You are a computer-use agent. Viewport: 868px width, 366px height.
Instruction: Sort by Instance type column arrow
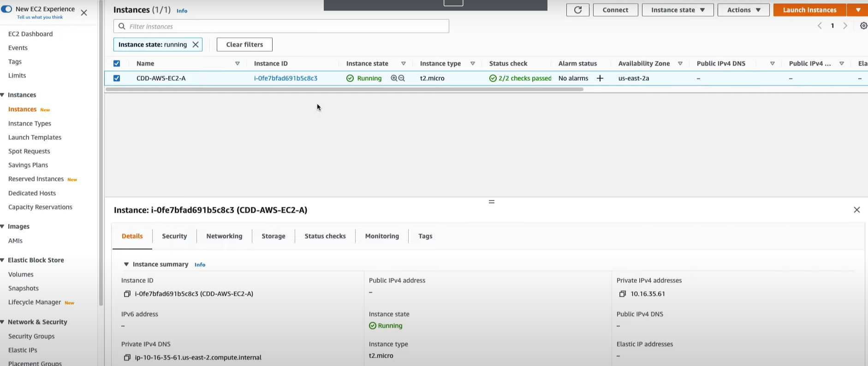(x=473, y=63)
